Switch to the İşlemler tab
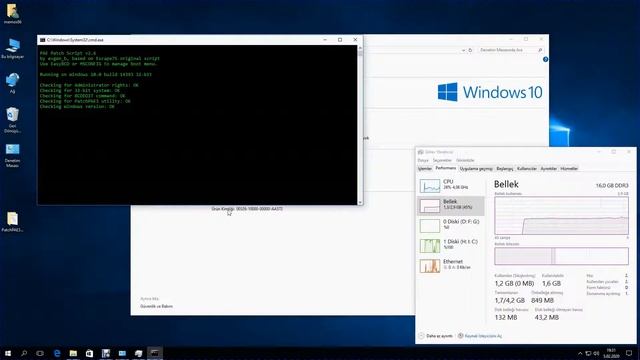 (424, 169)
